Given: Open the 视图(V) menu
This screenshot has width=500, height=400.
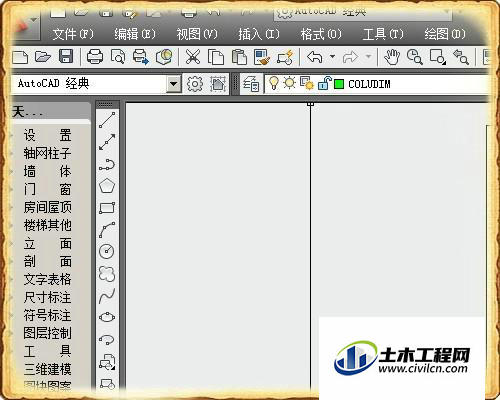Looking at the screenshot, I should (197, 34).
